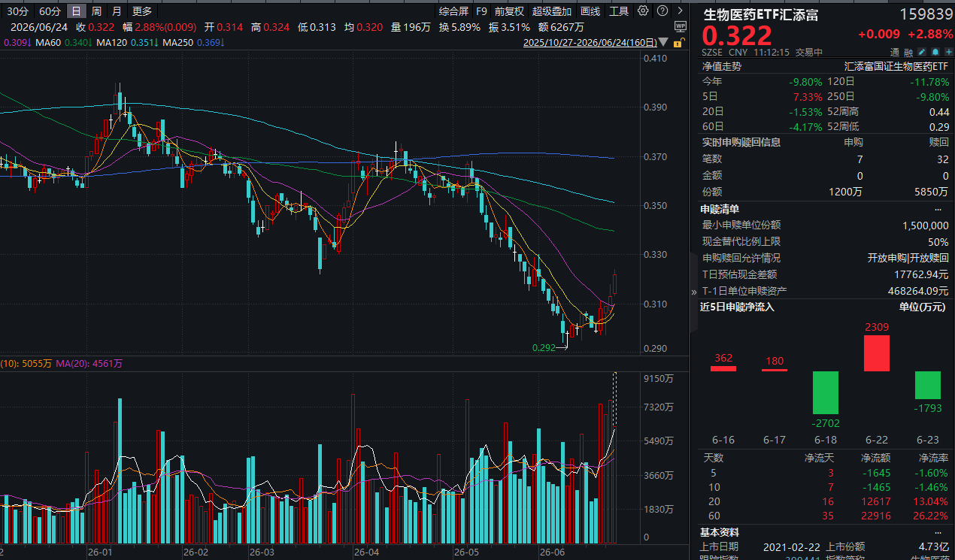This screenshot has width=955, height=560.
Task: Click the stock code 159839
Action: click(x=925, y=14)
